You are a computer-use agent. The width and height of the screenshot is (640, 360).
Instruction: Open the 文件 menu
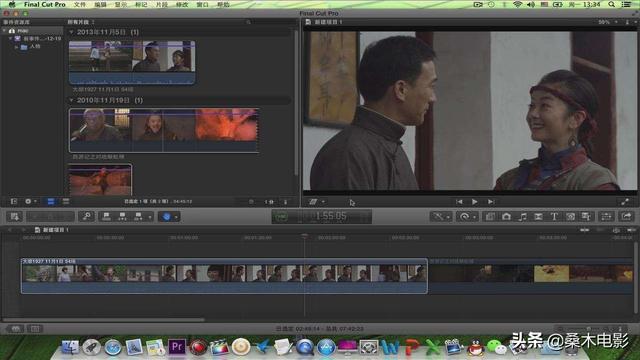coord(80,4)
